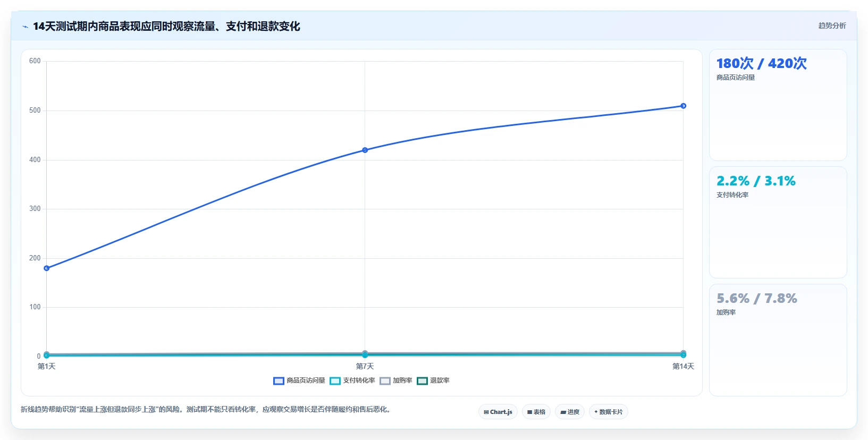Hide the 退款率 series via legend swatch
This screenshot has width=868, height=440.
(x=422, y=381)
